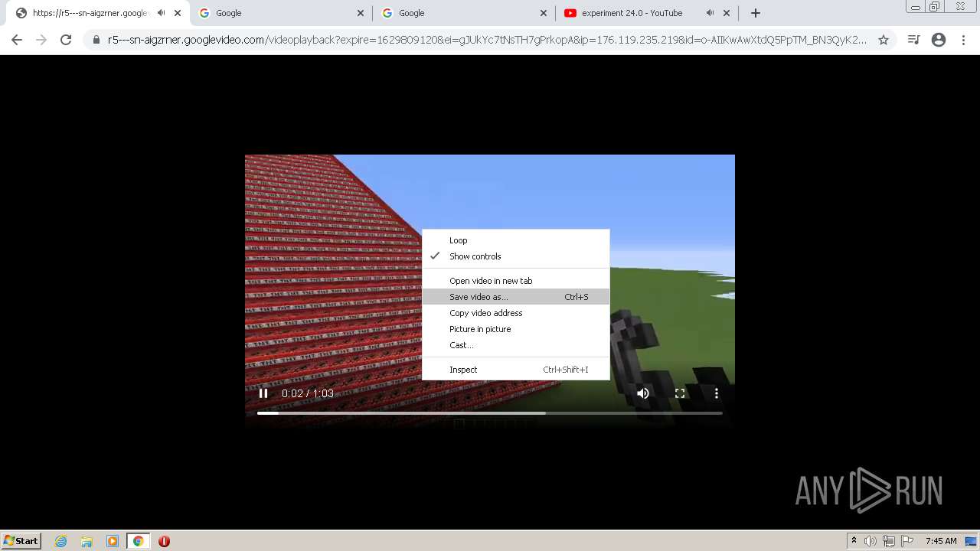This screenshot has width=980, height=551.
Task: Seek along the video progress bar
Action: [490, 413]
